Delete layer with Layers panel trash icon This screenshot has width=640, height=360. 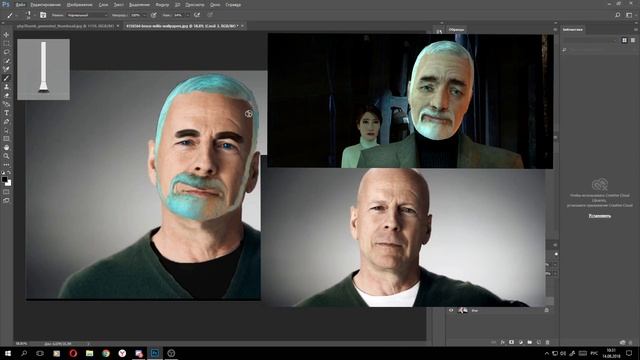547,342
